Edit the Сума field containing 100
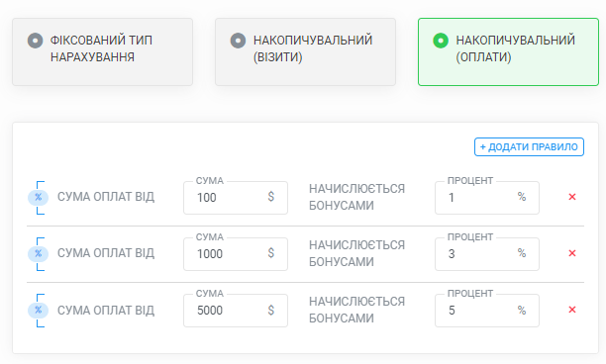 click(236, 198)
